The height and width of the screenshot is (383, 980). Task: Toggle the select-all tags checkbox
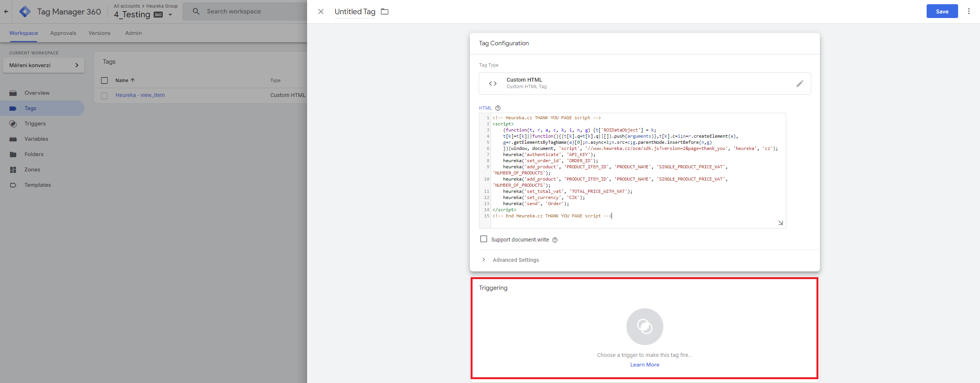[104, 81]
